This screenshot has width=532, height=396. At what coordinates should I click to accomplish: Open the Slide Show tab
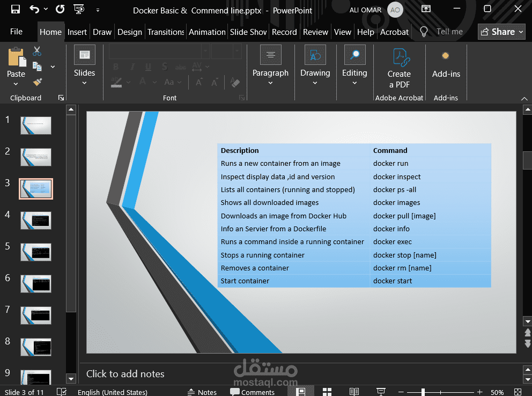[248, 32]
